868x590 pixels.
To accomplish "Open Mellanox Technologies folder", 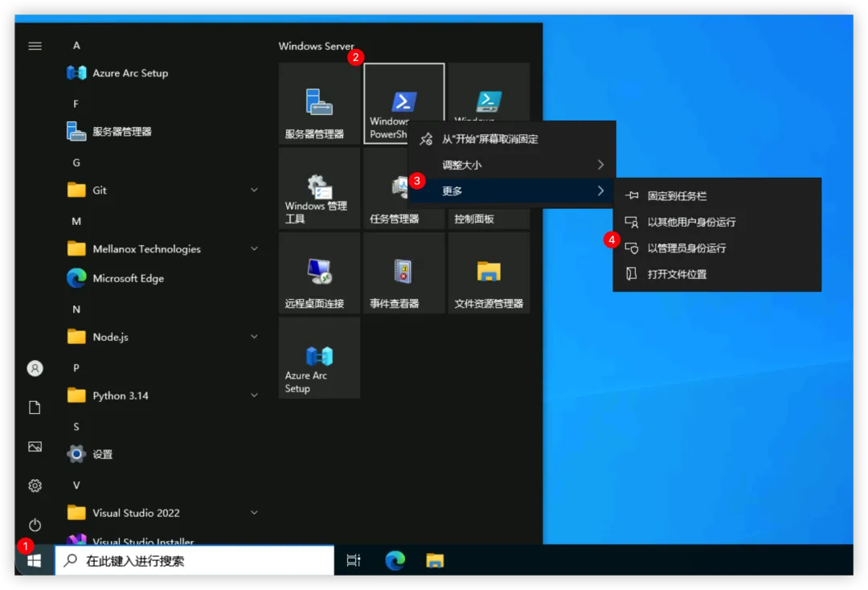I will click(162, 249).
